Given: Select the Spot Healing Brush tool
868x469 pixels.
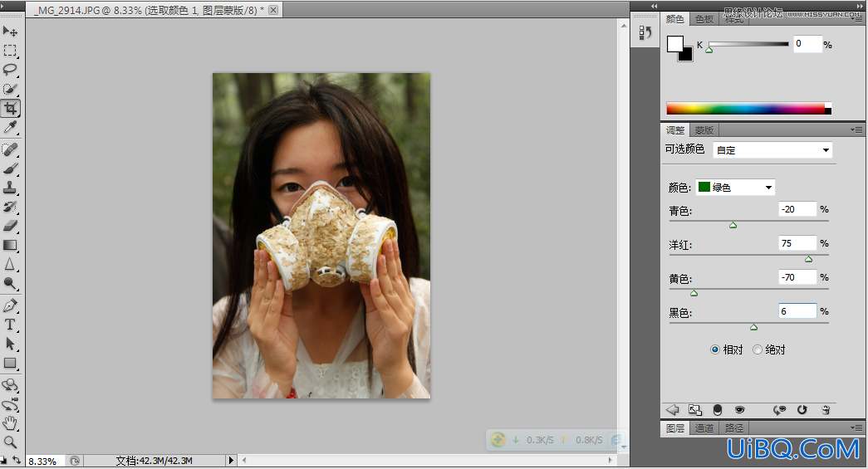Looking at the screenshot, I should [10, 149].
